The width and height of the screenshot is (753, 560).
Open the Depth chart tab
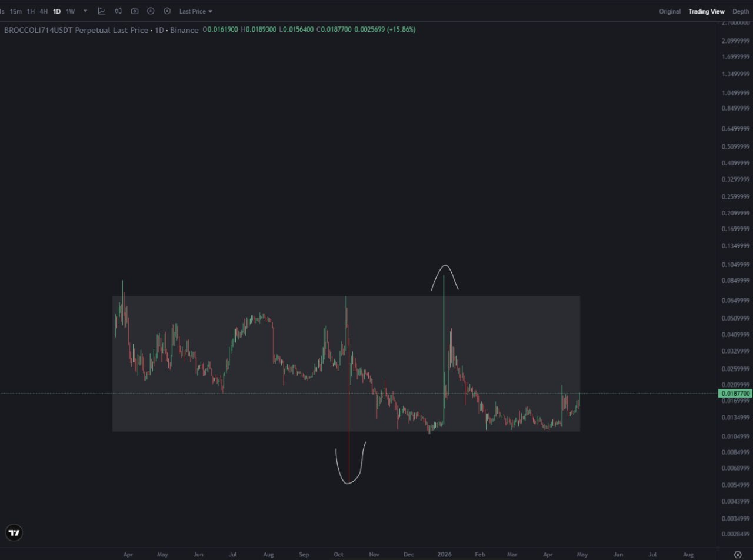click(x=741, y=11)
